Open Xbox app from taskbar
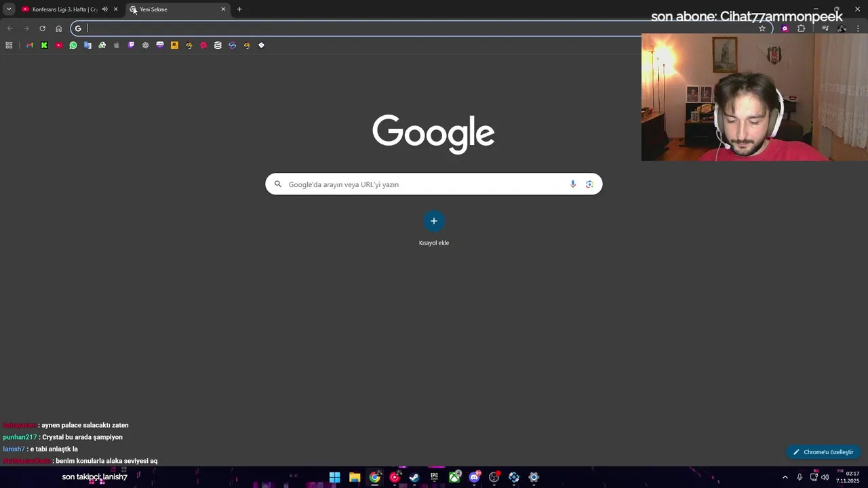 (x=454, y=477)
